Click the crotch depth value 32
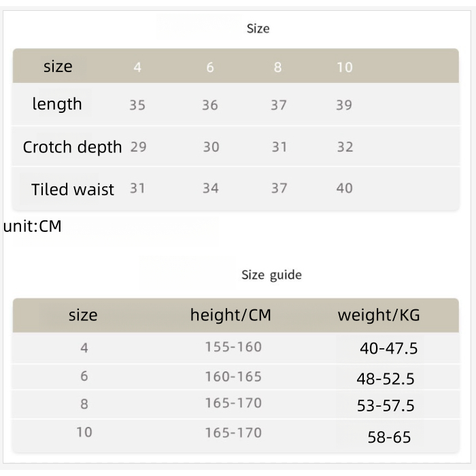The height and width of the screenshot is (476, 476). point(345,147)
